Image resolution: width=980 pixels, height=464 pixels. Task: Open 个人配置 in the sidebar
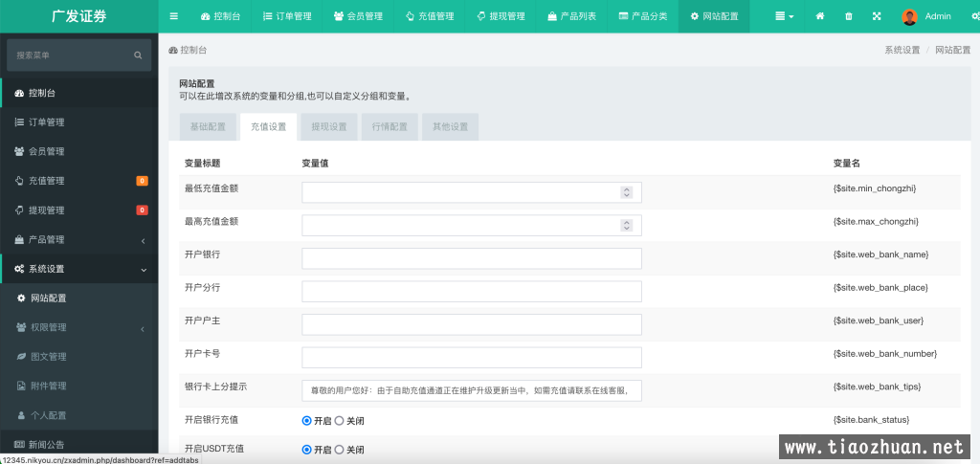click(x=78, y=415)
